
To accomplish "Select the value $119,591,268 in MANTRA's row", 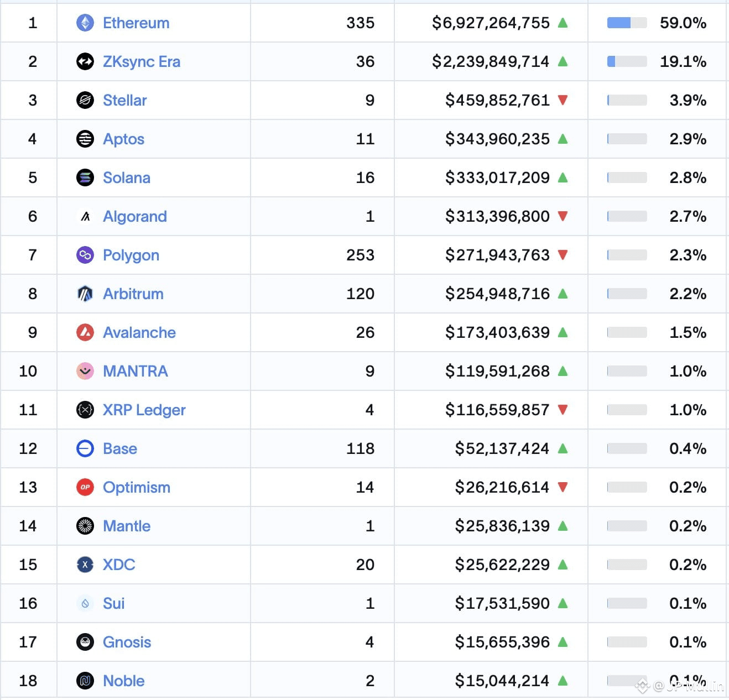I will (498, 371).
